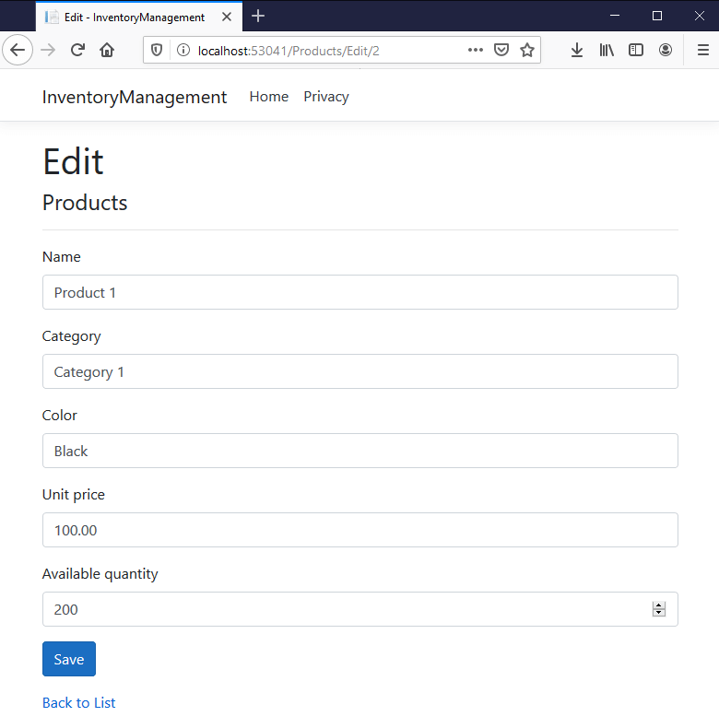Reload the current page
This screenshot has width=719, height=728.
click(x=78, y=51)
